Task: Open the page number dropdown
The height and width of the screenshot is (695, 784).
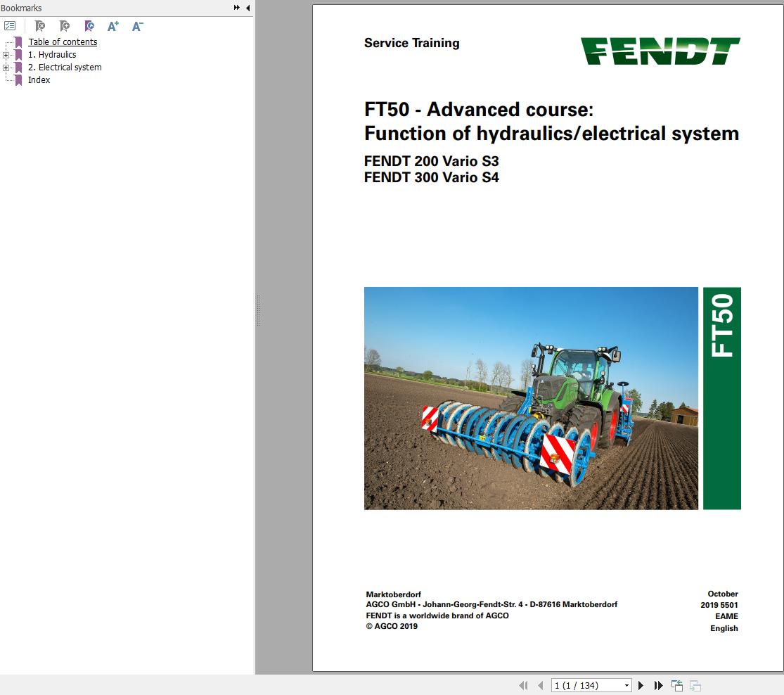Action: click(626, 685)
